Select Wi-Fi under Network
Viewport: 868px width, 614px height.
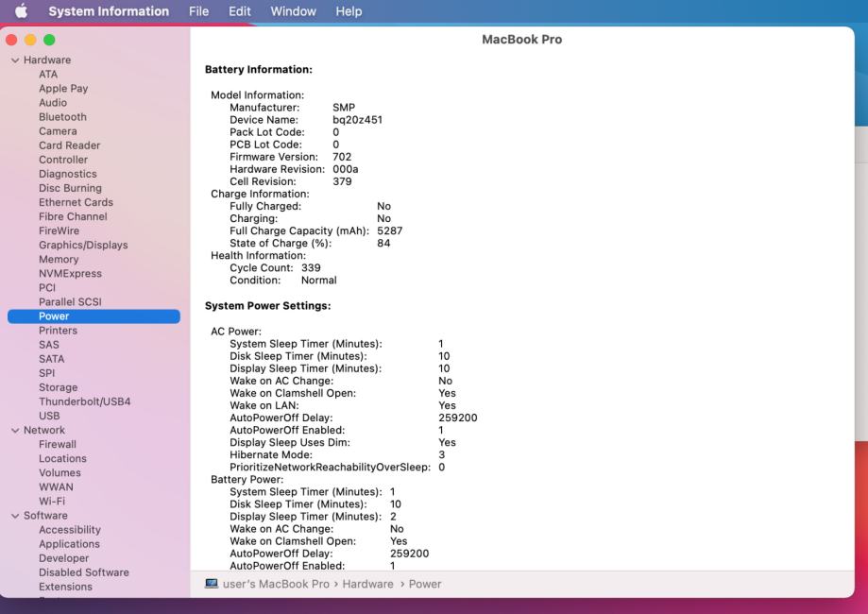52,501
